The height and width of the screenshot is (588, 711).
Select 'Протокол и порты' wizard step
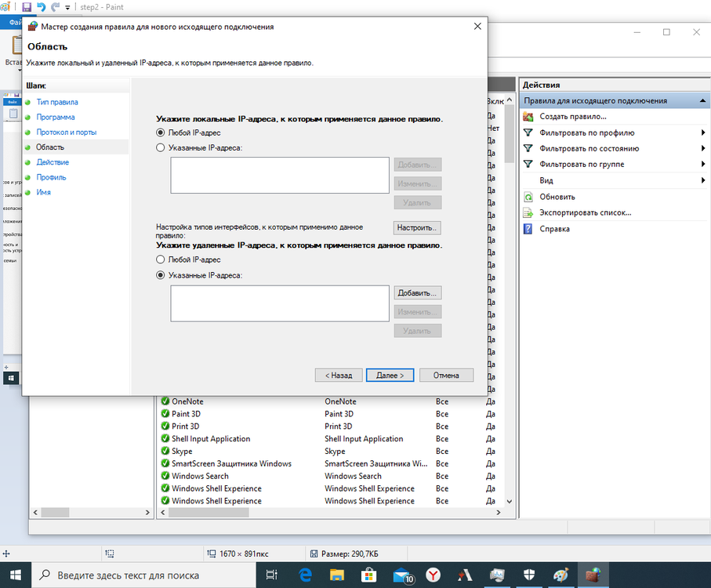coord(66,132)
